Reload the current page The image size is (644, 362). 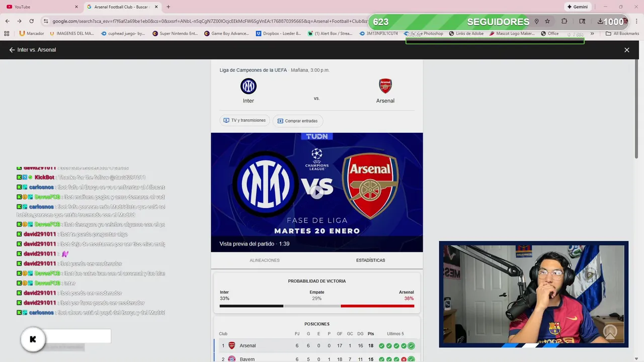31,21
